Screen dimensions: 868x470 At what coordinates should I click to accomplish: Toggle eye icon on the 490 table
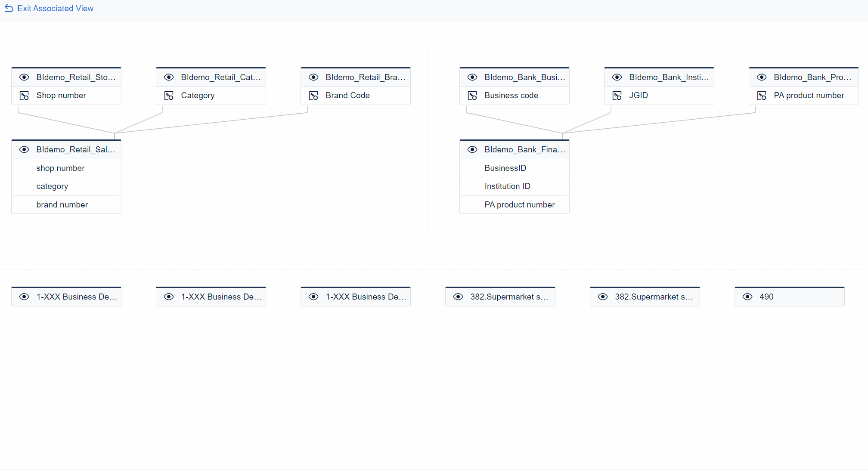pos(748,297)
